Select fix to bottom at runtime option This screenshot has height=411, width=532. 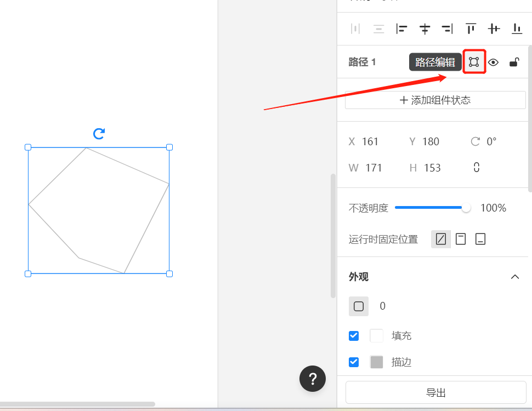(480, 239)
